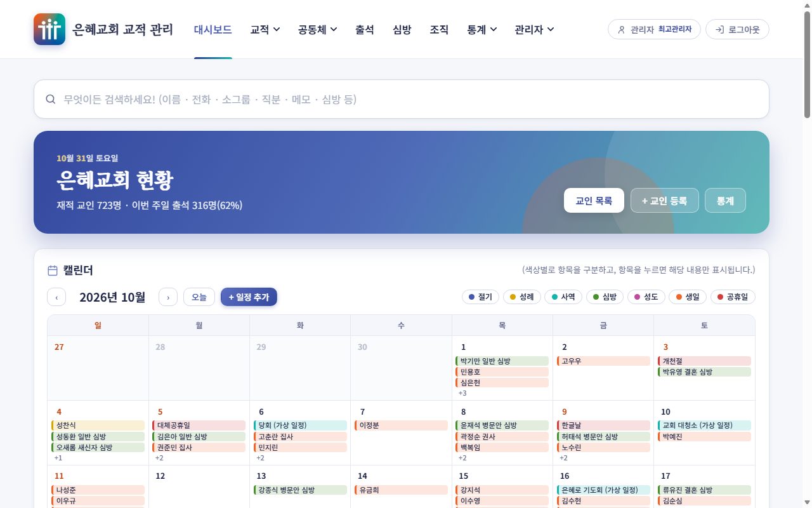Image resolution: width=812 pixels, height=508 pixels.
Task: Open the 박기만 일반 심방 event
Action: click(x=502, y=361)
